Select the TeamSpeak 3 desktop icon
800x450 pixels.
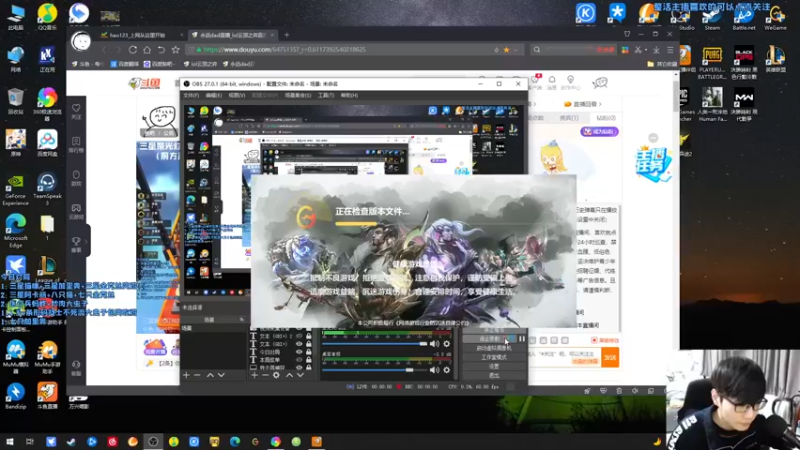pos(47,190)
